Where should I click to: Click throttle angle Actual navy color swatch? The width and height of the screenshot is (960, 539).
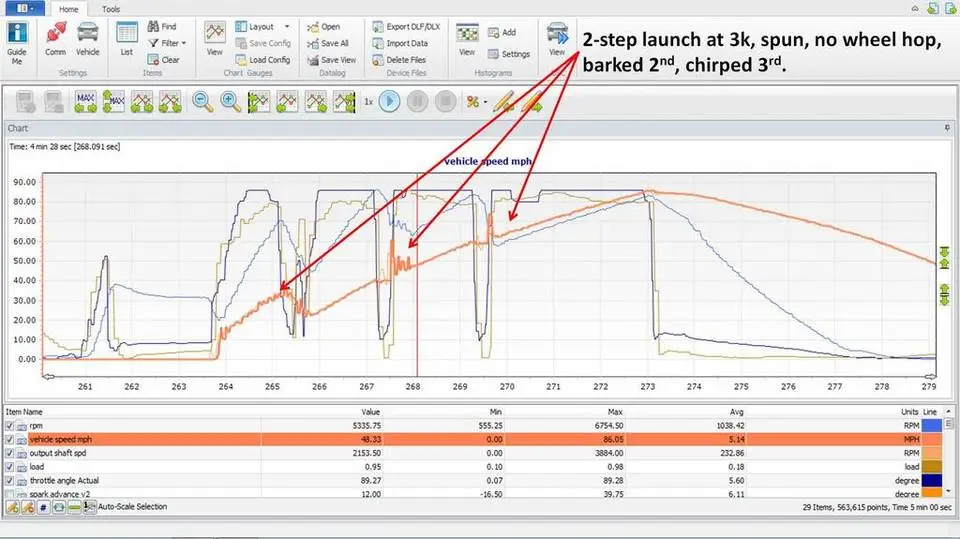click(x=932, y=481)
